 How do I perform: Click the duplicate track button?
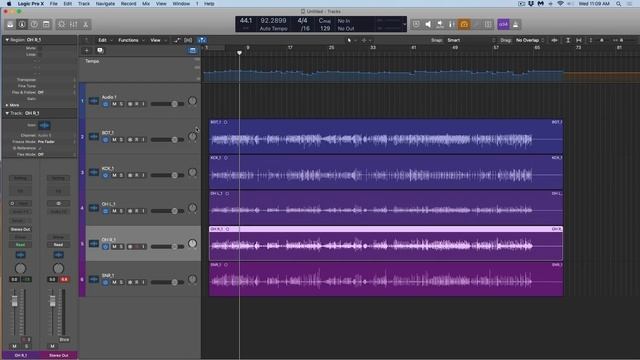(x=100, y=51)
